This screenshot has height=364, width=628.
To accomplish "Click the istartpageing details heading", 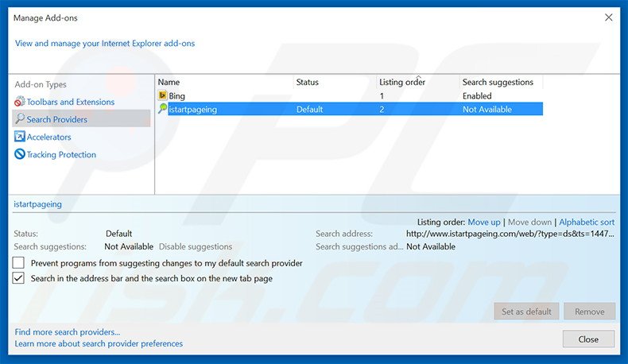I will click(37, 204).
